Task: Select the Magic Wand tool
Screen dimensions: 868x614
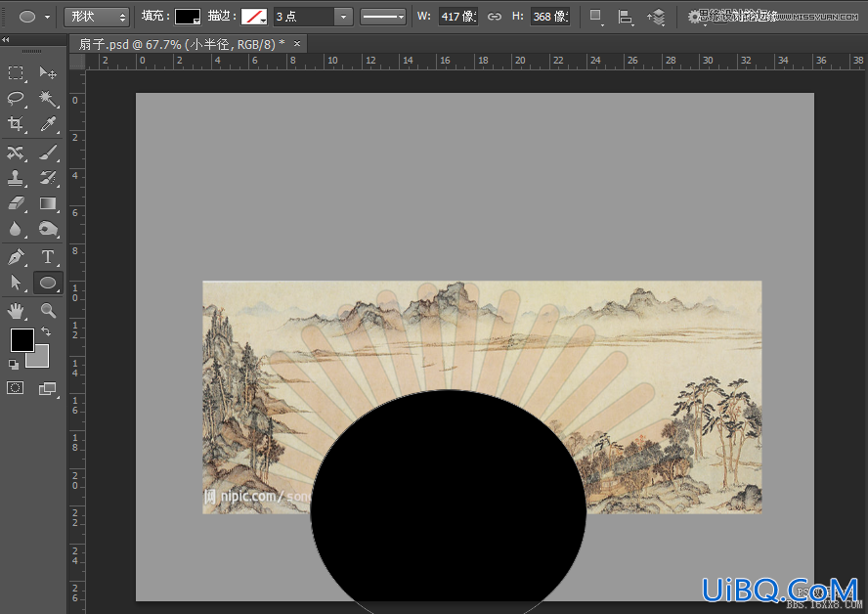Action: [x=48, y=99]
